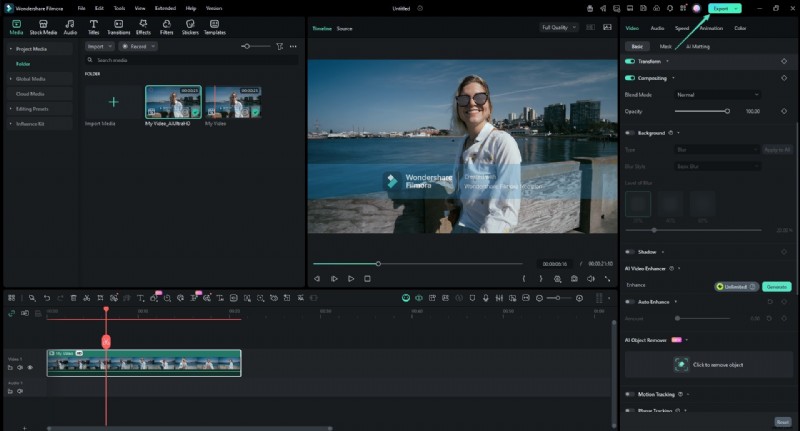Viewport: 800px width, 431px height.
Task: Click the green Generate button
Action: point(776,286)
